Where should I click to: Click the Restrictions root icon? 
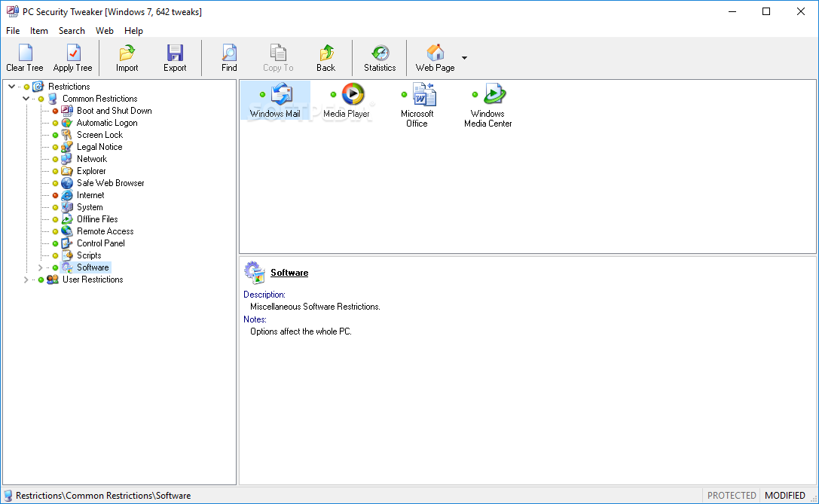coord(38,87)
